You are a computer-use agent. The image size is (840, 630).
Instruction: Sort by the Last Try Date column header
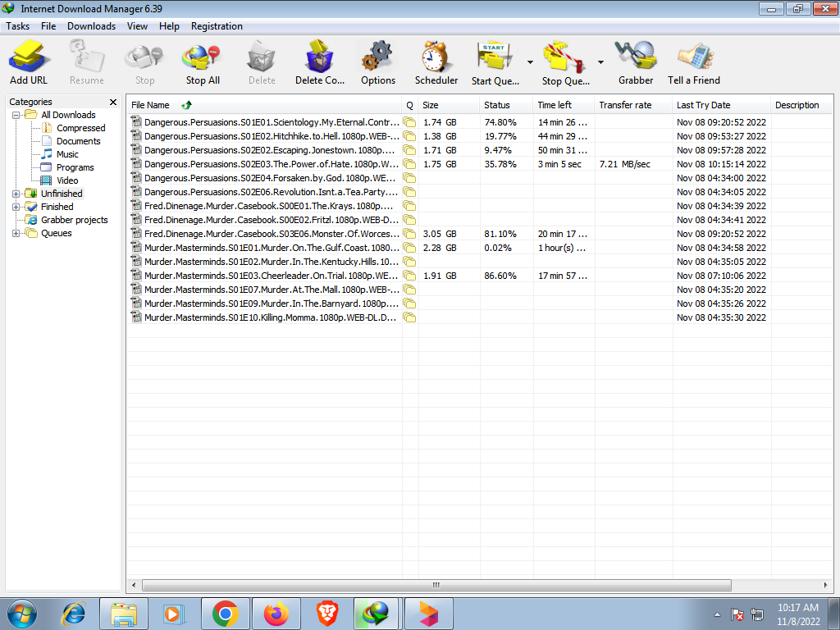coord(722,105)
